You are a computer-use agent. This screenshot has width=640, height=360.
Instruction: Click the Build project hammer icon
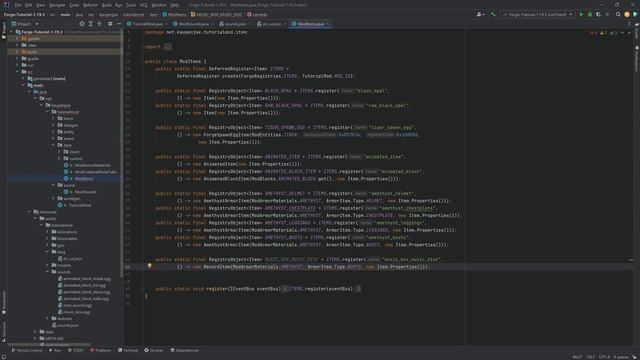coord(493,14)
